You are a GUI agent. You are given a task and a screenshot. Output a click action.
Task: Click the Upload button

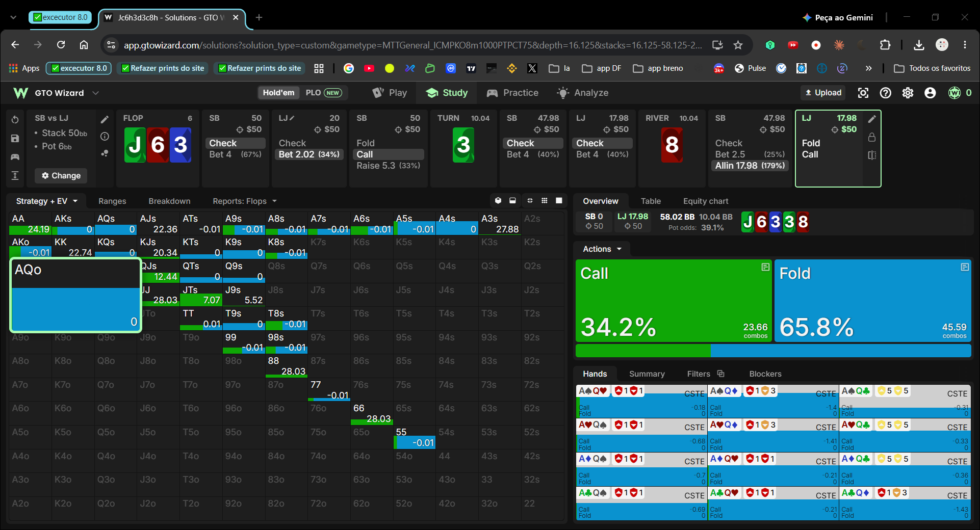tap(823, 93)
